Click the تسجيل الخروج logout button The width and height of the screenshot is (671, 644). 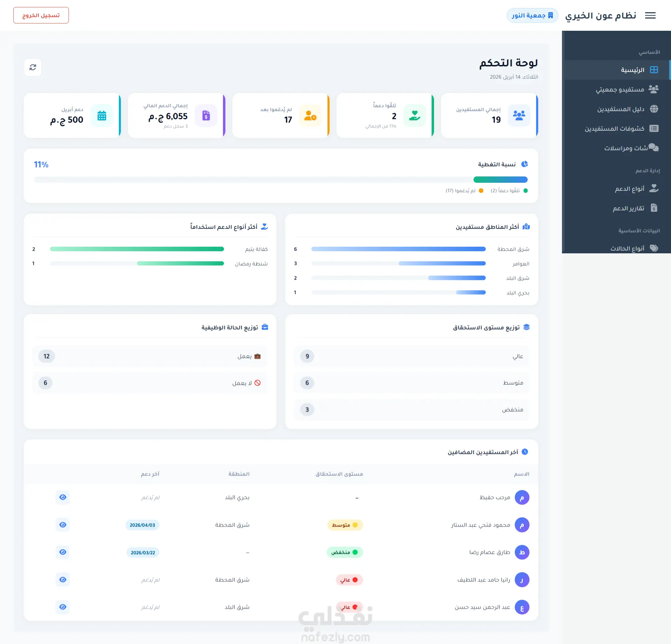point(41,15)
